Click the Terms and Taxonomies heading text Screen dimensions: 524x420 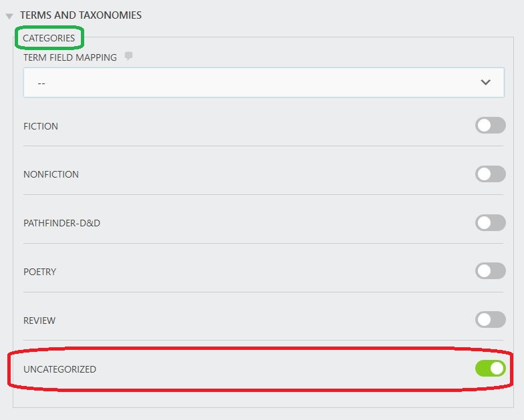click(80, 15)
